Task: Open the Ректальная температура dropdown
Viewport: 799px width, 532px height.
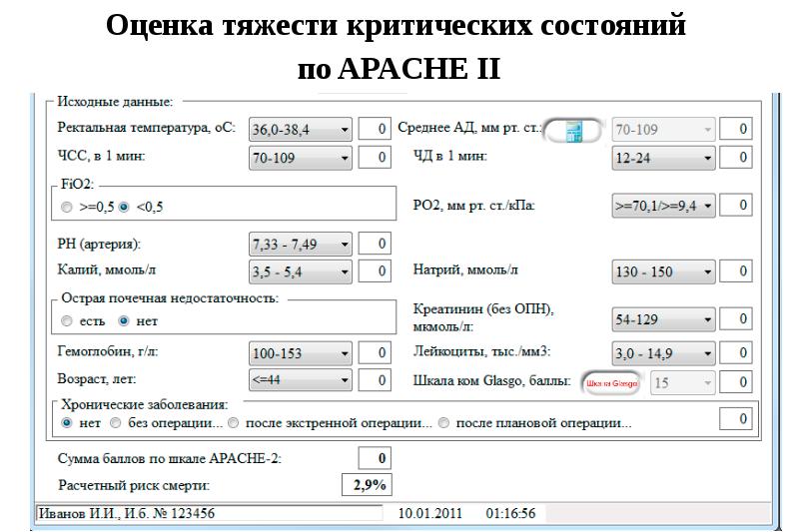Action: click(345, 130)
